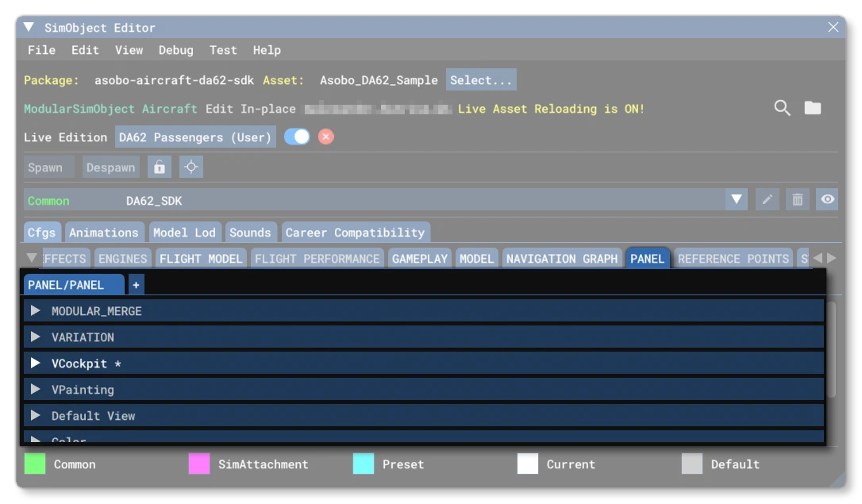The width and height of the screenshot is (862, 504).
Task: Click the asobo-aircraft-da62-sdk package name
Action: click(x=174, y=80)
